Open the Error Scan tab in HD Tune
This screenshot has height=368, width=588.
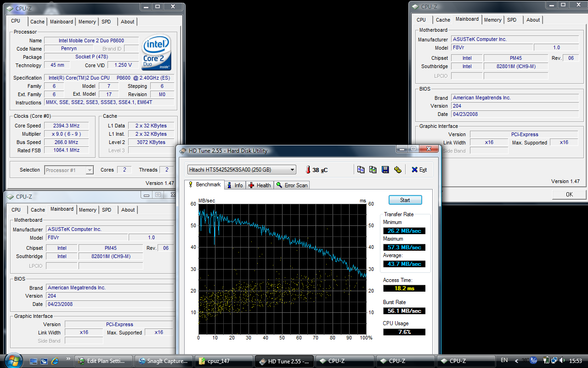[292, 185]
